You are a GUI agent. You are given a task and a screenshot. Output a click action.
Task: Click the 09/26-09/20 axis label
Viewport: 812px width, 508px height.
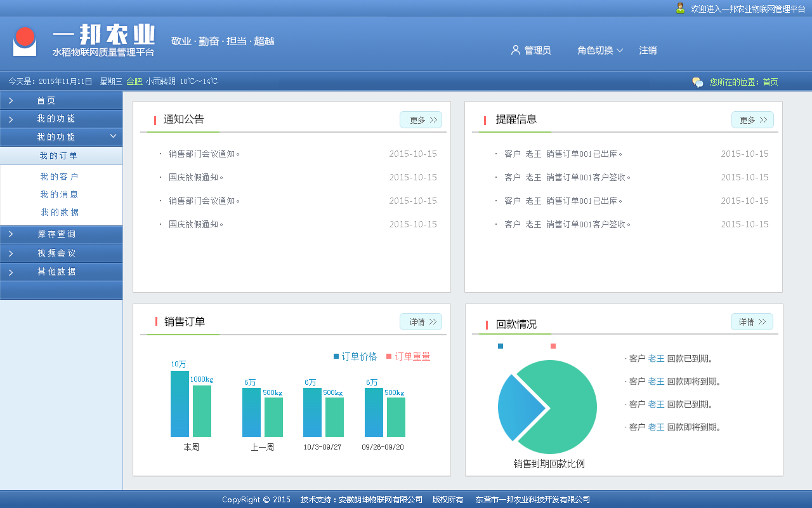tap(383, 447)
